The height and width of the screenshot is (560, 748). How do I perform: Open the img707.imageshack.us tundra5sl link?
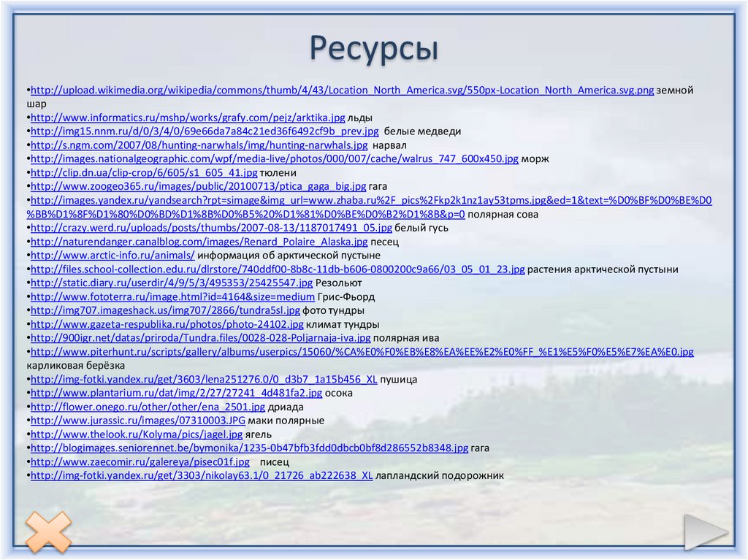pos(165,310)
